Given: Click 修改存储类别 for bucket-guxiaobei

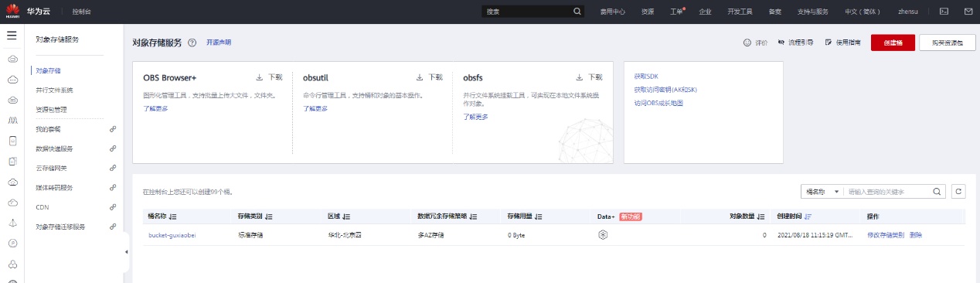Looking at the screenshot, I should click(886, 234).
